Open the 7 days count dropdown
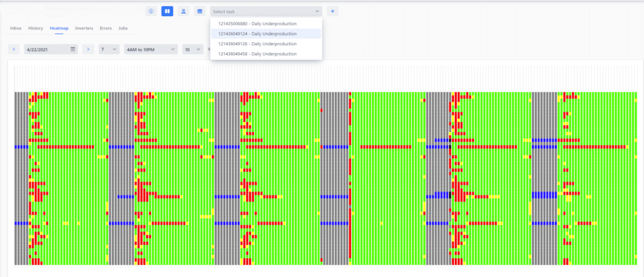Image resolution: width=644 pixels, height=277 pixels. pos(109,49)
